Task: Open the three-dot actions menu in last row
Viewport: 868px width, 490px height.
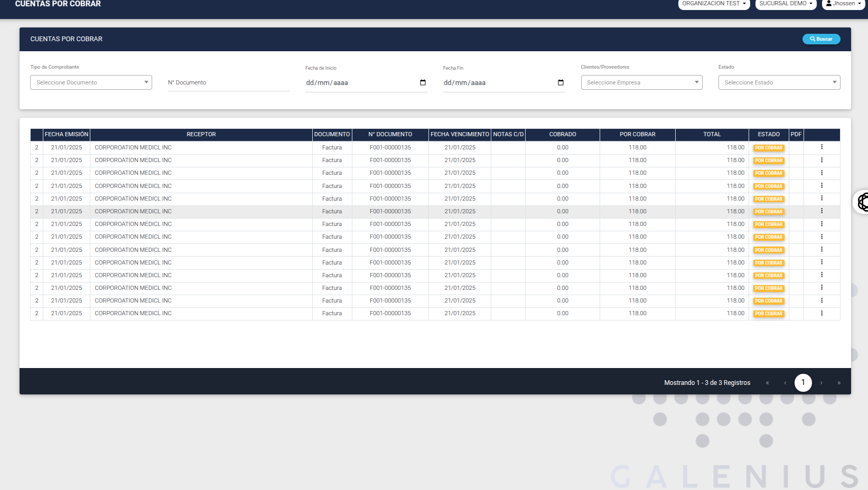Action: coord(822,313)
